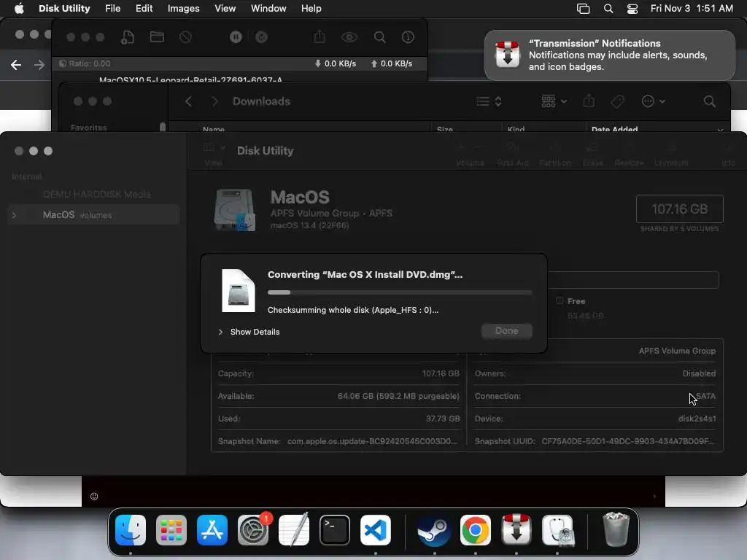
Task: Click Spotlight search in menu bar
Action: 608,9
